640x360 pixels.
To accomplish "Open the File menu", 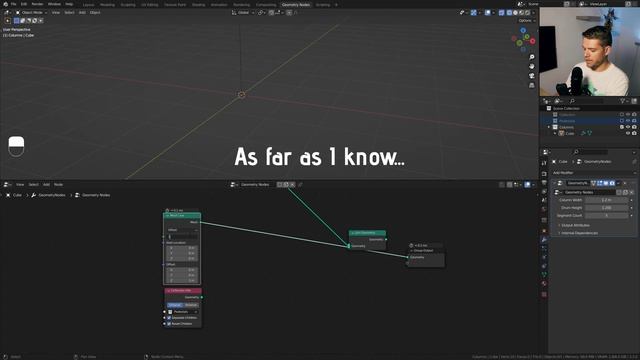I will tap(13, 4).
